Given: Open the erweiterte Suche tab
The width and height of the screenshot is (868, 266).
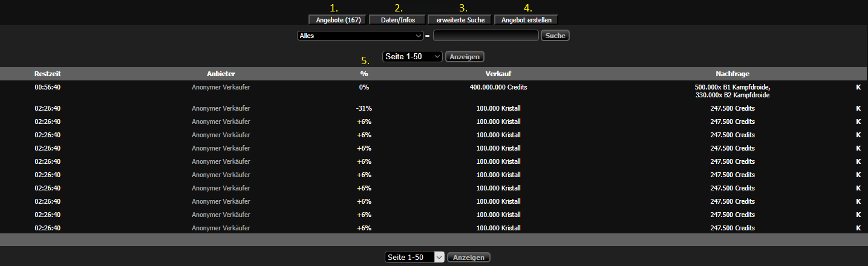Looking at the screenshot, I should point(460,20).
